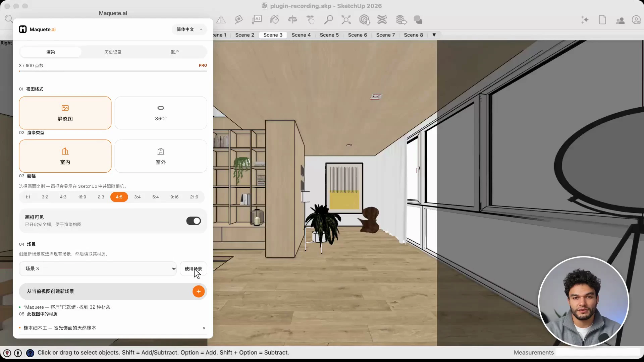This screenshot has height=362, width=644.
Task: Switch to the 渲染 render tab
Action: pos(51,52)
